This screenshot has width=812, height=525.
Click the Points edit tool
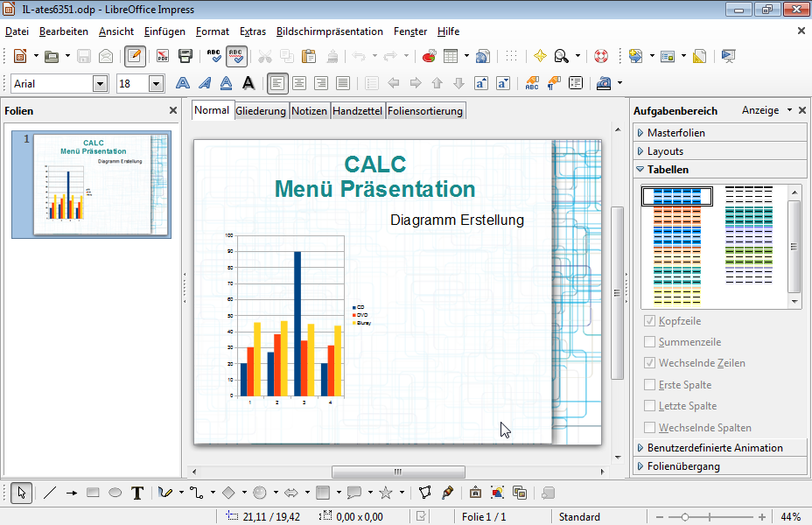pos(424,493)
